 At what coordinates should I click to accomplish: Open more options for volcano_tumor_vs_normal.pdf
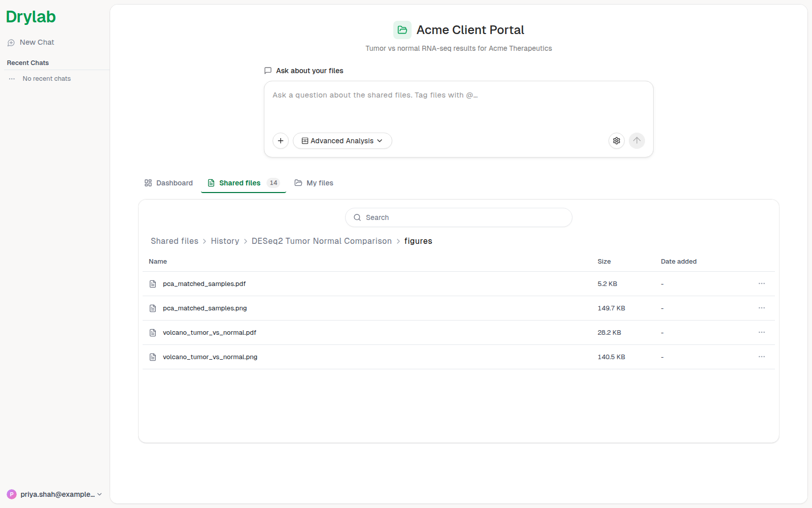(762, 332)
